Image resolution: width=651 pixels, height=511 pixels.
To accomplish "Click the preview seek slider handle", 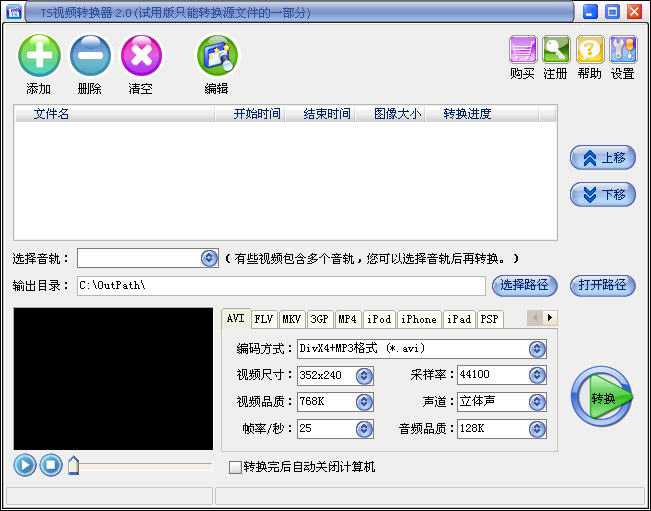I will point(73,465).
